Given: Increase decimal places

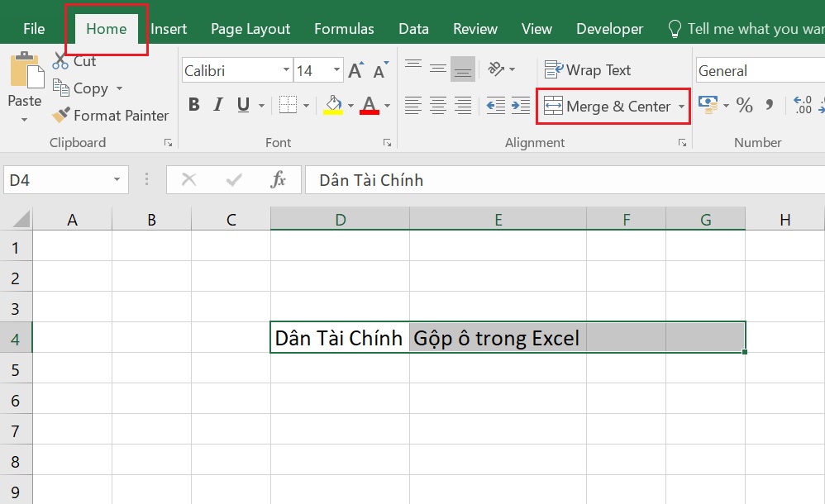Looking at the screenshot, I should [x=803, y=105].
